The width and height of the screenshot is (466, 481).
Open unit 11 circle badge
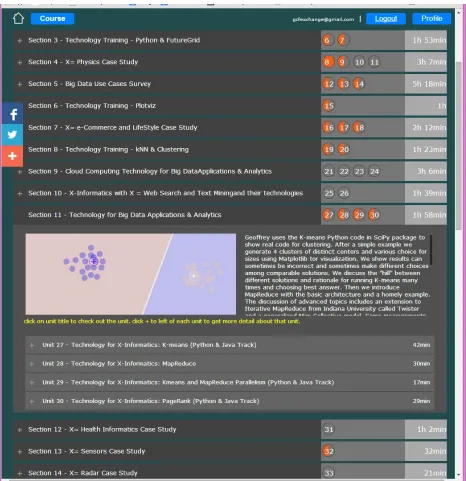click(x=375, y=62)
